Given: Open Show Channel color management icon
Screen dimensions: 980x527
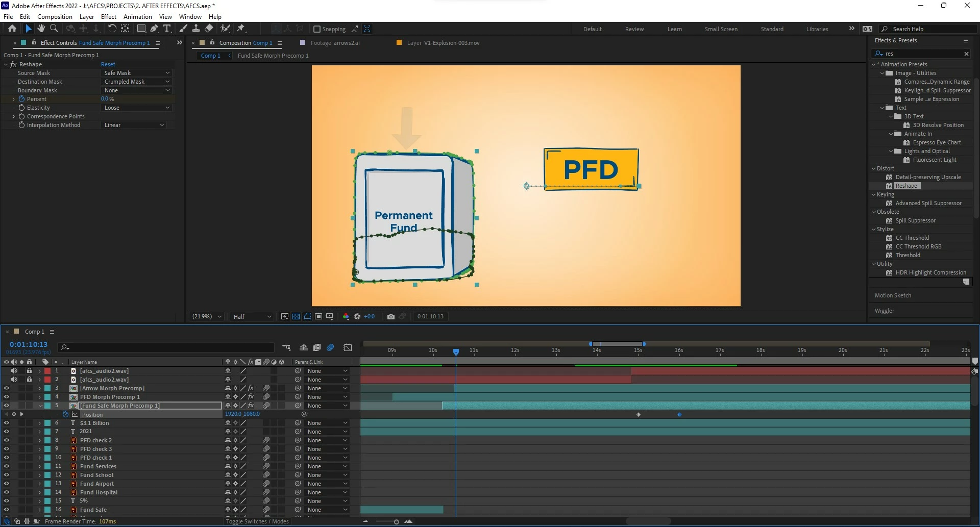Looking at the screenshot, I should tap(346, 317).
